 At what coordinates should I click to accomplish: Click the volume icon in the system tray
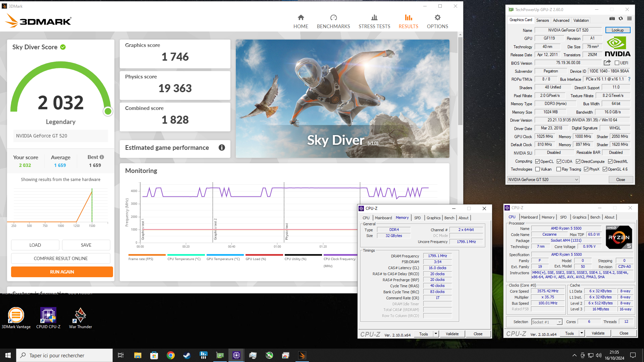tap(599, 355)
